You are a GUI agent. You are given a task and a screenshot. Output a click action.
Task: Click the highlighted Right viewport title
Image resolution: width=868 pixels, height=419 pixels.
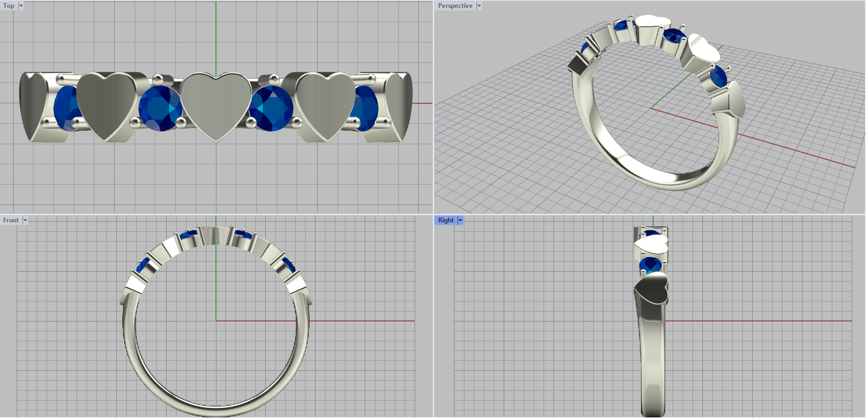[x=445, y=220]
